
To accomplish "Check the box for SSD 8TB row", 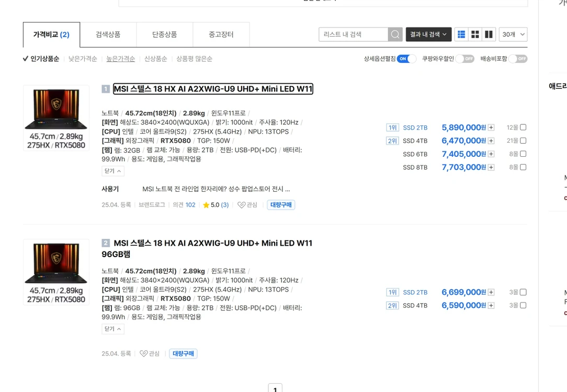I will (523, 167).
